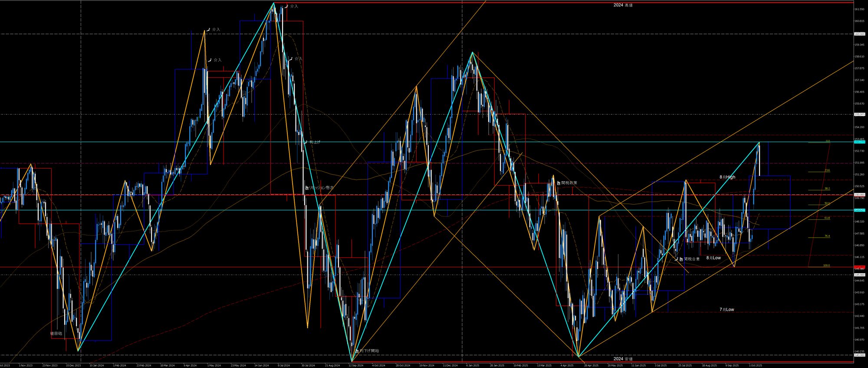
Task: Select the 植田砲 annotation text
Action: (x=56, y=333)
